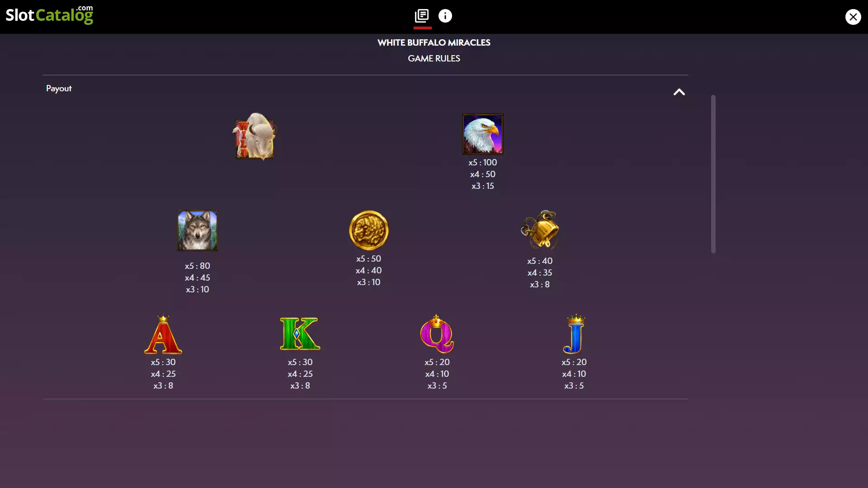This screenshot has width=868, height=488.
Task: Click the SlotCatalog.com logo
Action: pos(49,15)
